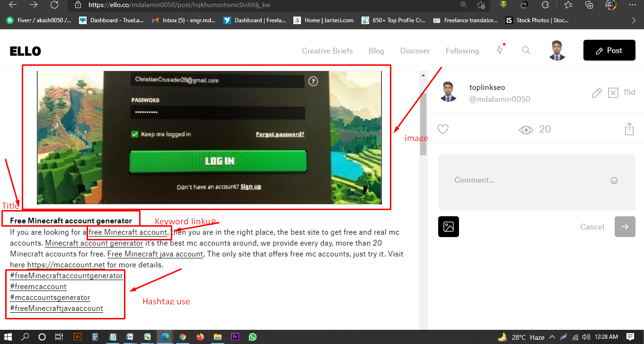Viewport: 644px width, 344px height.
Task: Go to the ELLO home logo
Action: pyautogui.click(x=25, y=51)
